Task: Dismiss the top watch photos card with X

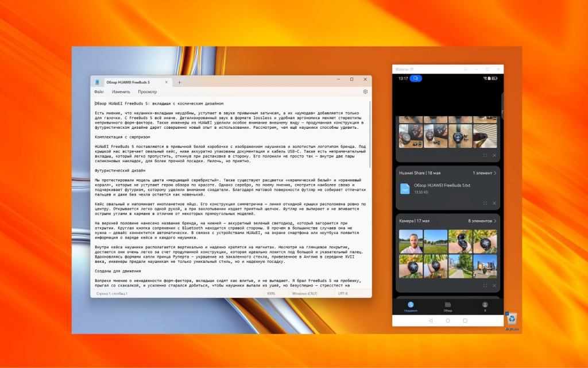Action: [494, 155]
